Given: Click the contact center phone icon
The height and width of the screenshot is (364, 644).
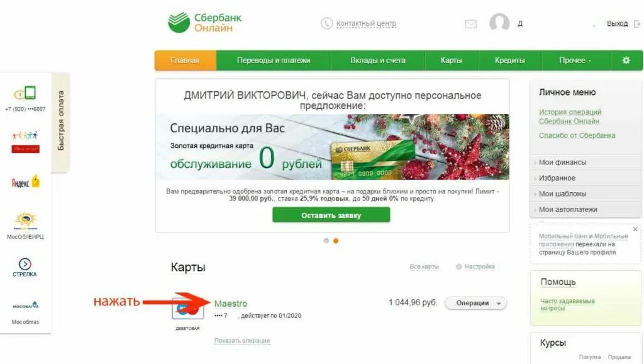Looking at the screenshot, I should (x=326, y=23).
